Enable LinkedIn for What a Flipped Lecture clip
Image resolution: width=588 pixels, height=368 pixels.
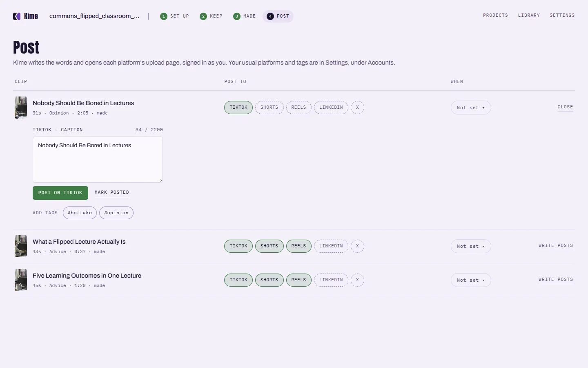[x=331, y=246]
